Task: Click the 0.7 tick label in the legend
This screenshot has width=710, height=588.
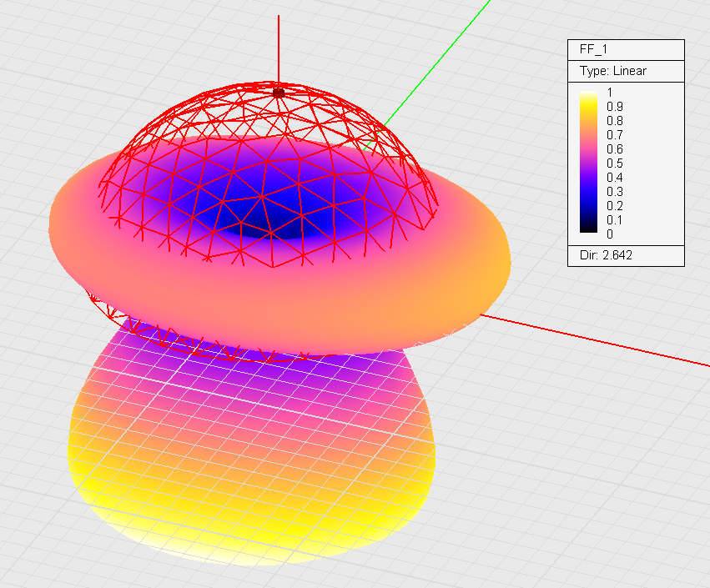Action: point(615,135)
